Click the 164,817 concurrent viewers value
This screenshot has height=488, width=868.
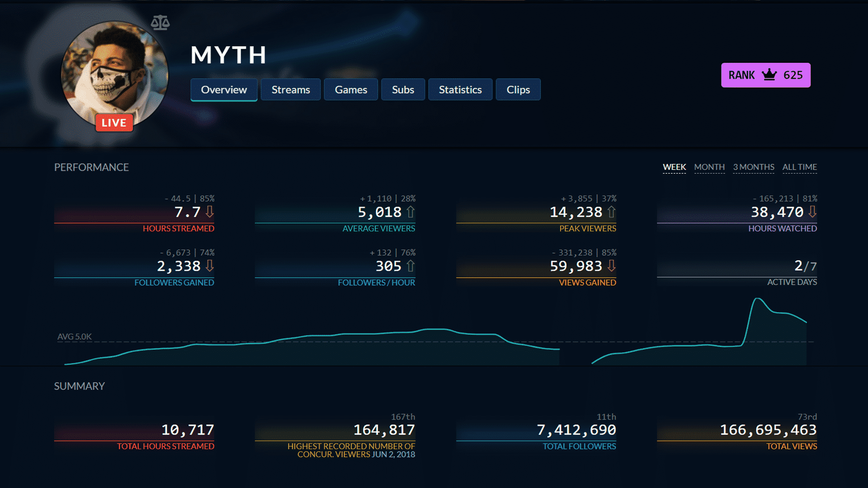(x=384, y=430)
